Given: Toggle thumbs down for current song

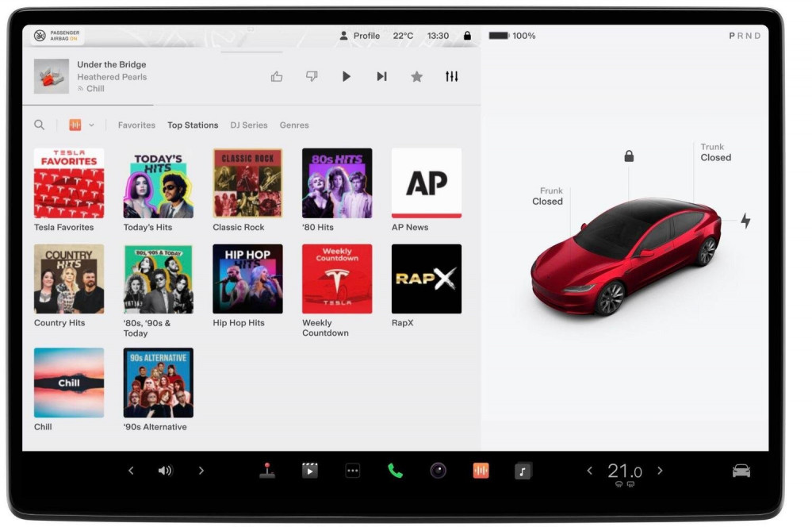Looking at the screenshot, I should (x=312, y=76).
